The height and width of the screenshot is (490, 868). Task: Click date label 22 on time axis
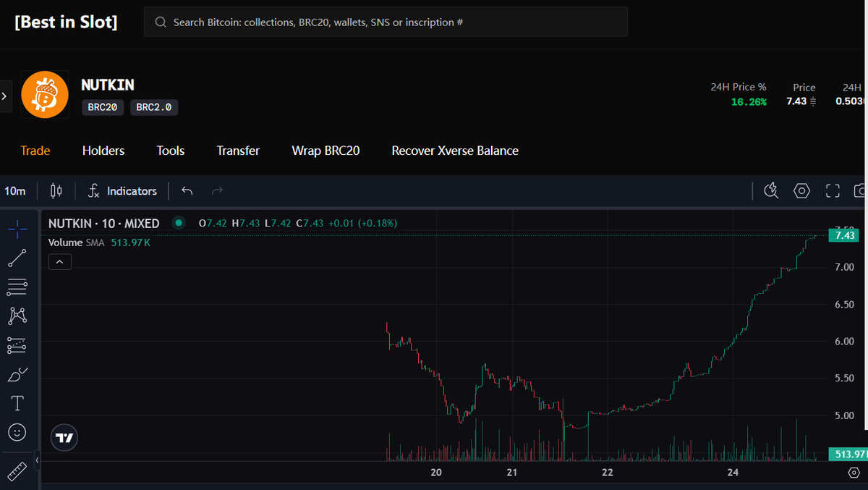click(608, 473)
